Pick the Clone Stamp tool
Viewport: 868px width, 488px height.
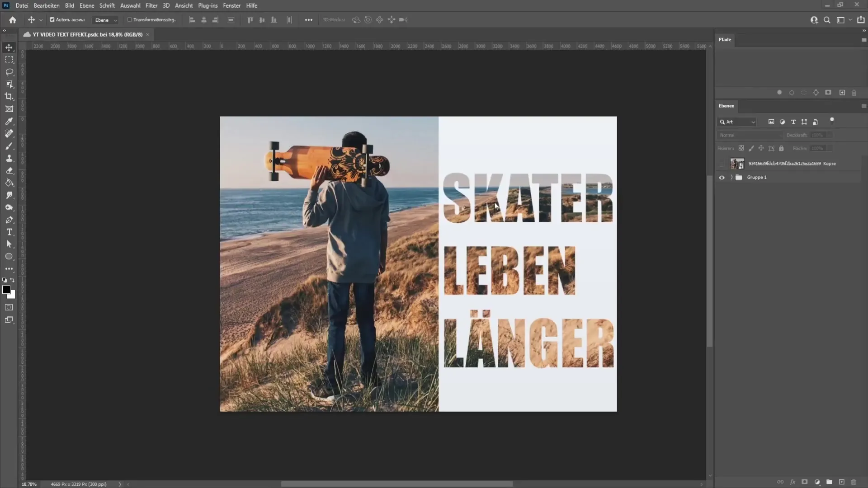point(9,158)
